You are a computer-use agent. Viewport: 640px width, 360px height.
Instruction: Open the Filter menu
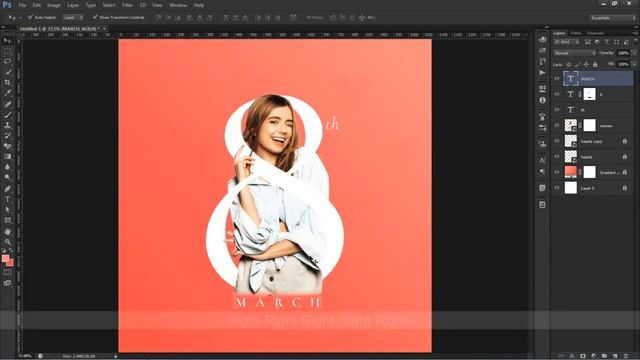(127, 5)
